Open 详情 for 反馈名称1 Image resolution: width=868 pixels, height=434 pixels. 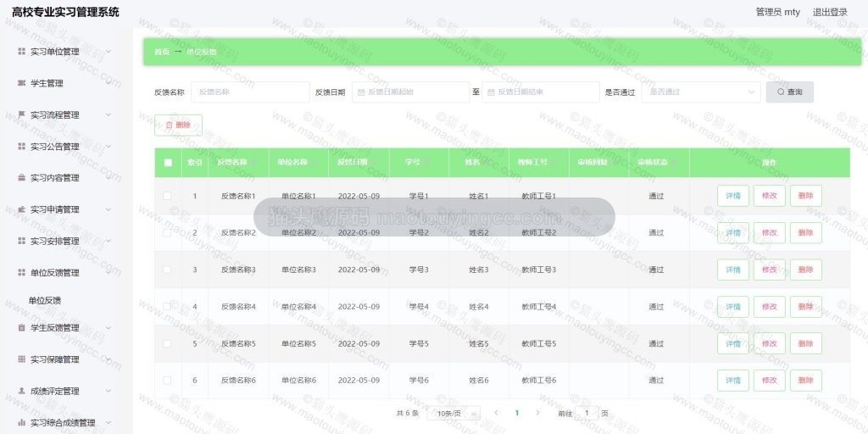(733, 196)
